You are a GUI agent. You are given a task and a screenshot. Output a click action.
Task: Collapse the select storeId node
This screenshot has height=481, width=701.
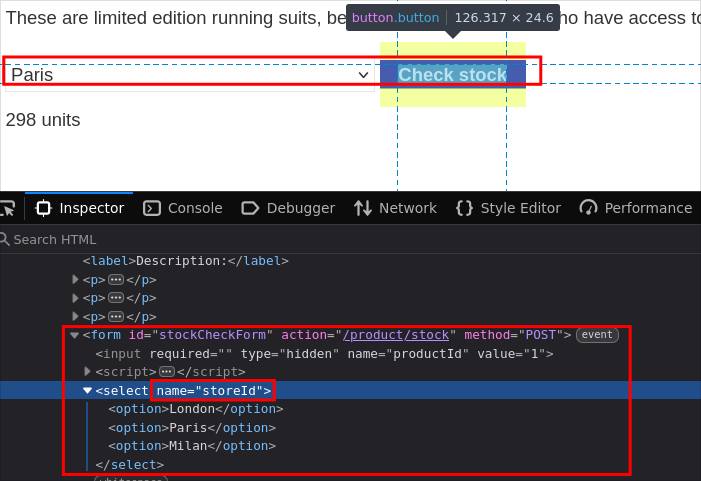point(88,391)
